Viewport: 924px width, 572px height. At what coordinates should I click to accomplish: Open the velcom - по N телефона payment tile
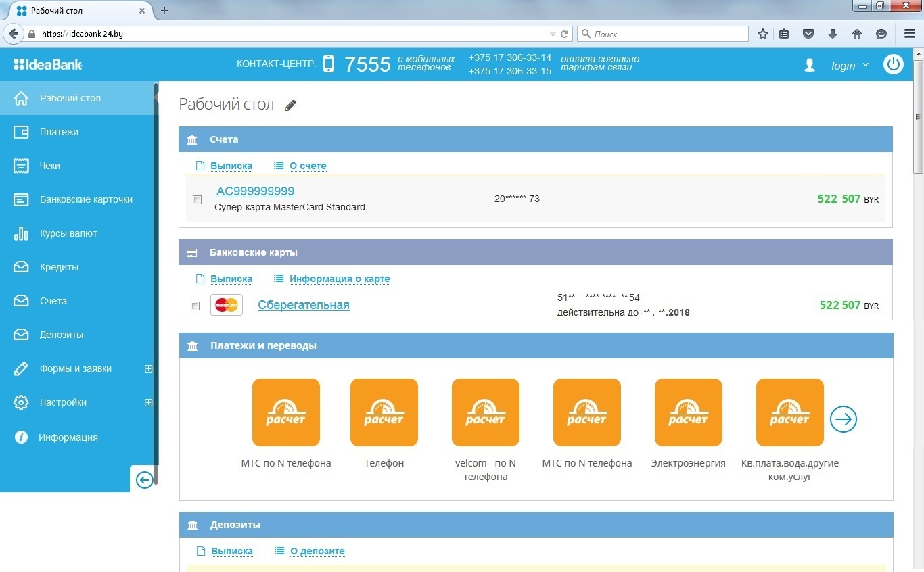[x=485, y=412]
